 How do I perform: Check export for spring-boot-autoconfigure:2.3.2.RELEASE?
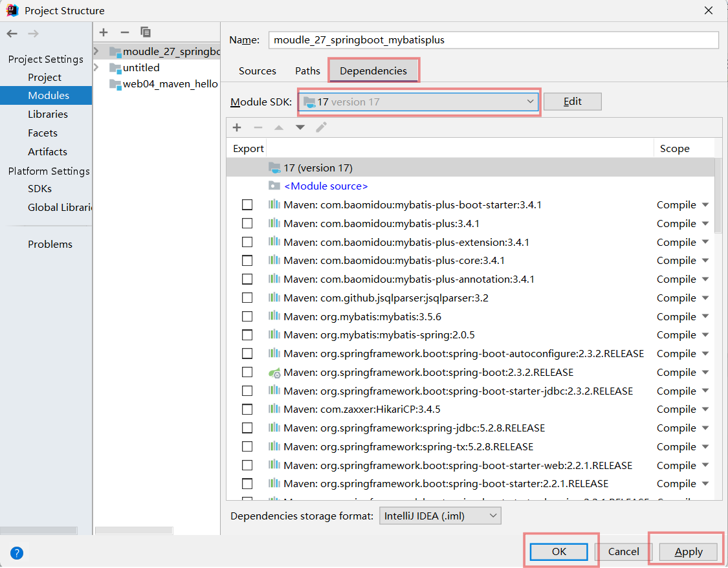[x=247, y=354]
